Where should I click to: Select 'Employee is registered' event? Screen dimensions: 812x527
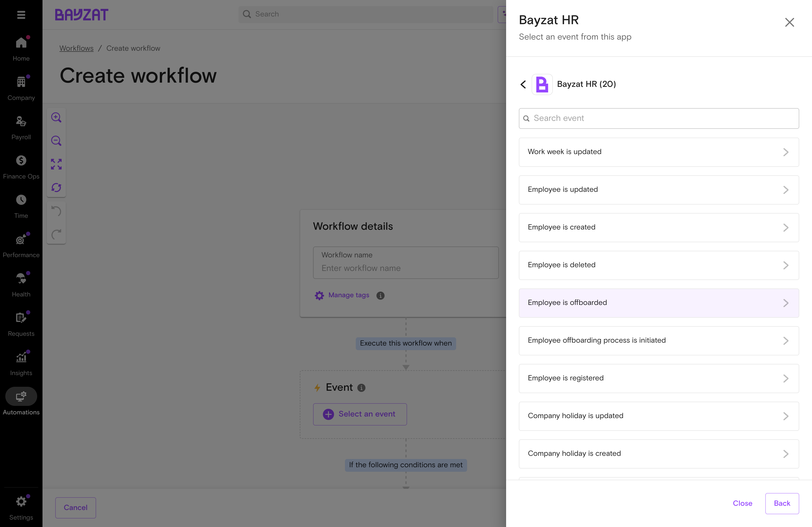tap(659, 378)
